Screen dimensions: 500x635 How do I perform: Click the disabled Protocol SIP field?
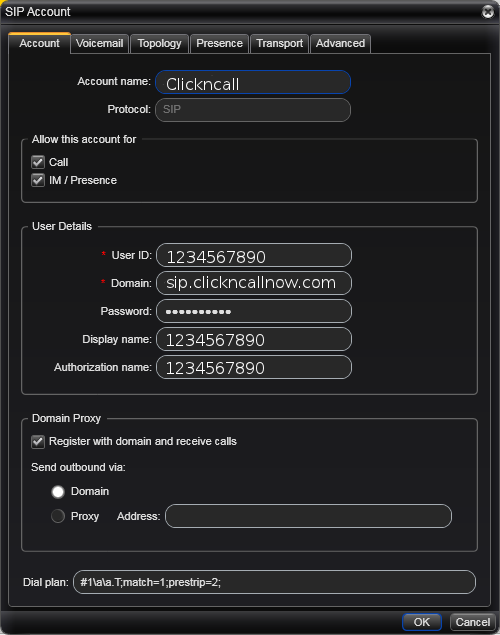click(253, 110)
